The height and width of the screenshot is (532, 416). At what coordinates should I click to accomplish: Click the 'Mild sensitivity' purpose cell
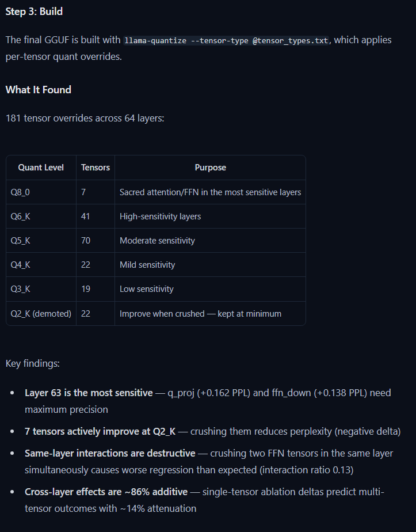[x=210, y=265]
